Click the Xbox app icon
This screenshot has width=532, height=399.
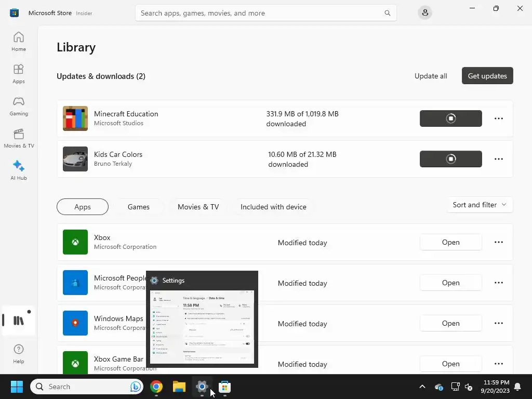75,242
